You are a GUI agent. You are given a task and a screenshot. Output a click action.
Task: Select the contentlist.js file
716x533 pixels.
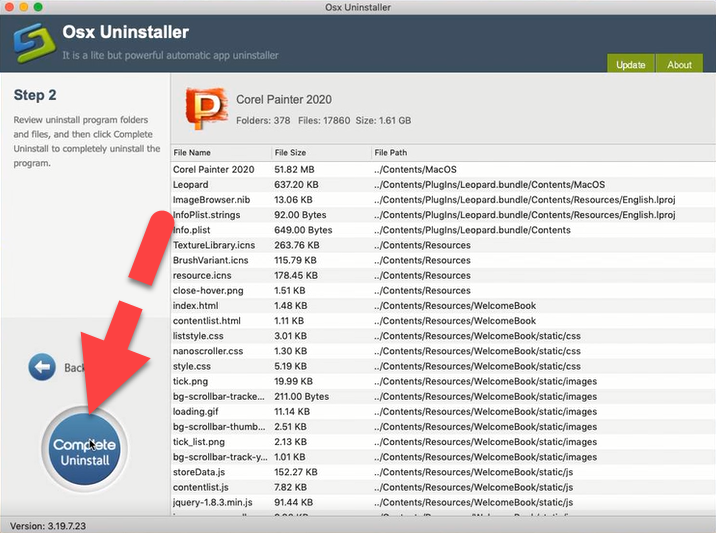click(201, 487)
